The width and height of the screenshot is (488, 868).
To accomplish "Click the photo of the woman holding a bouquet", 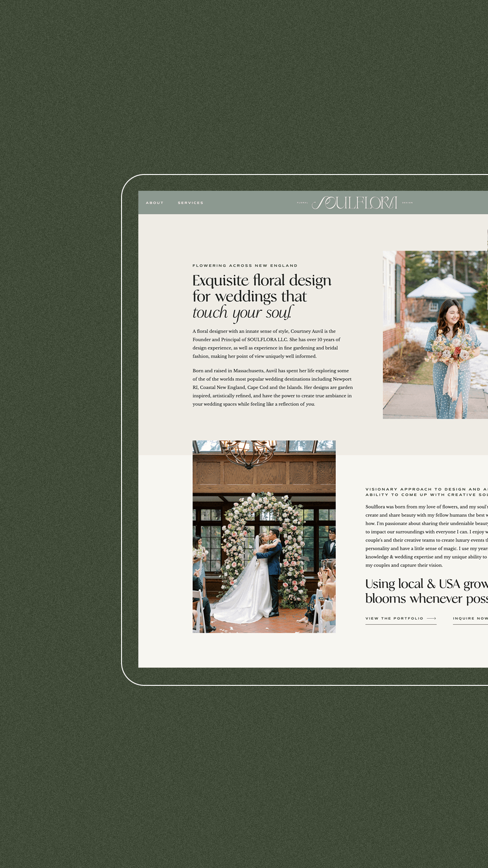I will tap(435, 335).
